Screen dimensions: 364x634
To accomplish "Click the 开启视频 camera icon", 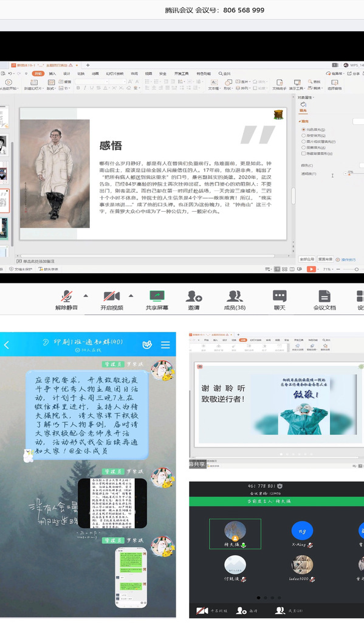I will [x=112, y=296].
